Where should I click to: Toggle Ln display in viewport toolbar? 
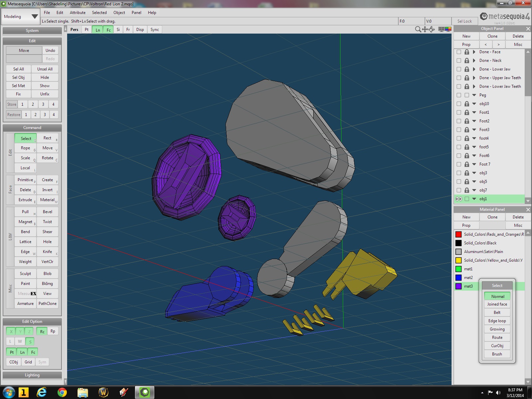pos(98,30)
